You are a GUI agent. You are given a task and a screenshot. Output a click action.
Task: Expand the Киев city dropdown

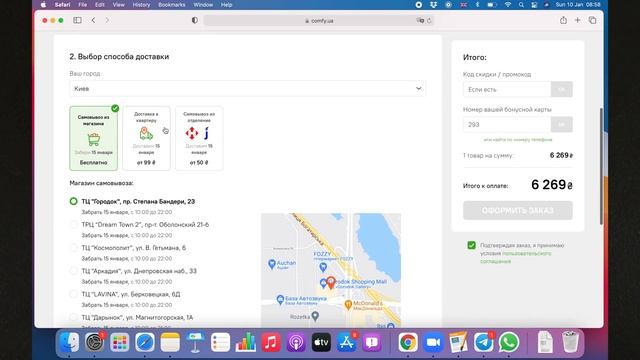click(247, 89)
